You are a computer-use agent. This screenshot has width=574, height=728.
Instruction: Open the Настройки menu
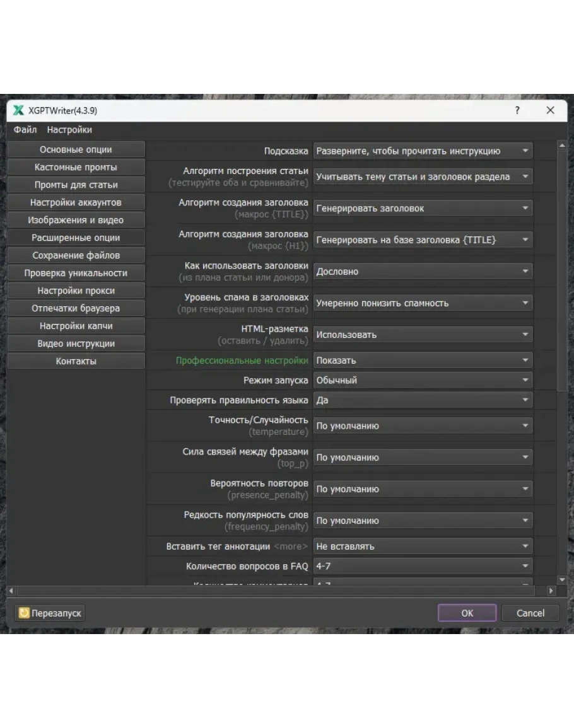[69, 130]
